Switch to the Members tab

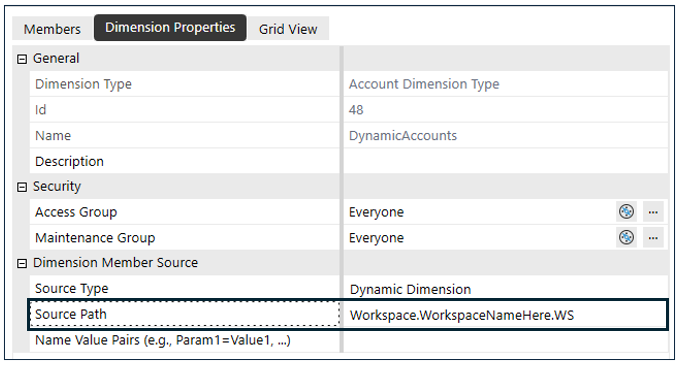(52, 29)
